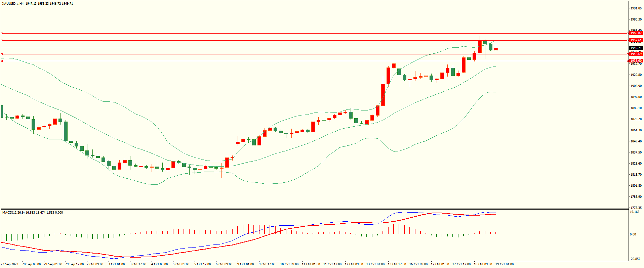The image size is (644, 268).
Task: Click the 19.165 value on MACD scale
Action: (635, 212)
